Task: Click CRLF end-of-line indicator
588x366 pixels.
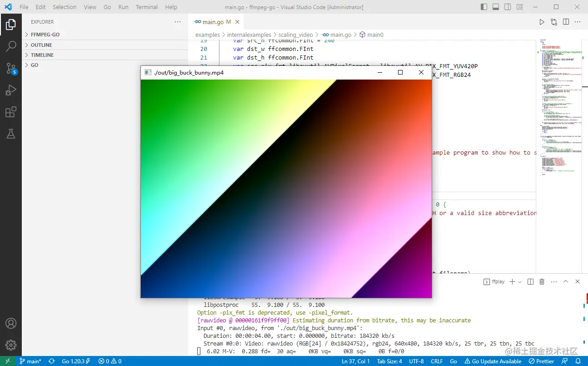Action: click(x=437, y=361)
